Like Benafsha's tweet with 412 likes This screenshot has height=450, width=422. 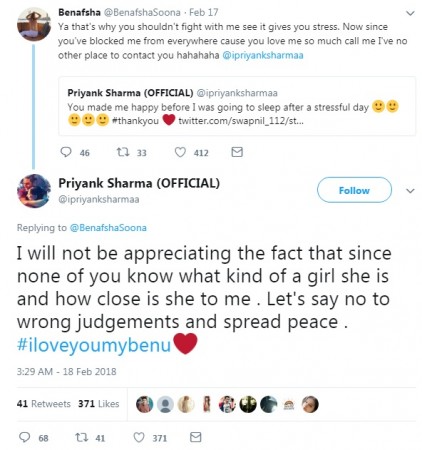tap(180, 152)
